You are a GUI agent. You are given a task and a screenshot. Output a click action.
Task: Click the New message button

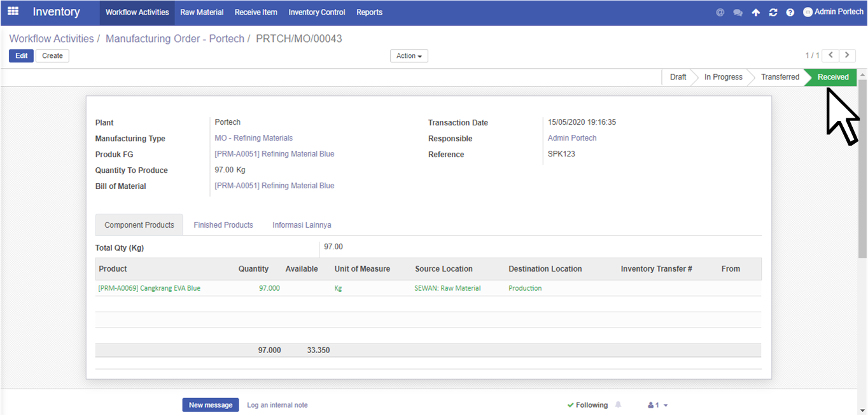(211, 405)
